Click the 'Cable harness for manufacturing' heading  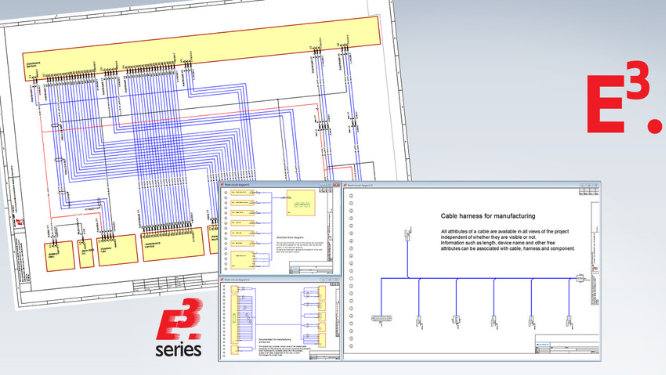pos(488,216)
